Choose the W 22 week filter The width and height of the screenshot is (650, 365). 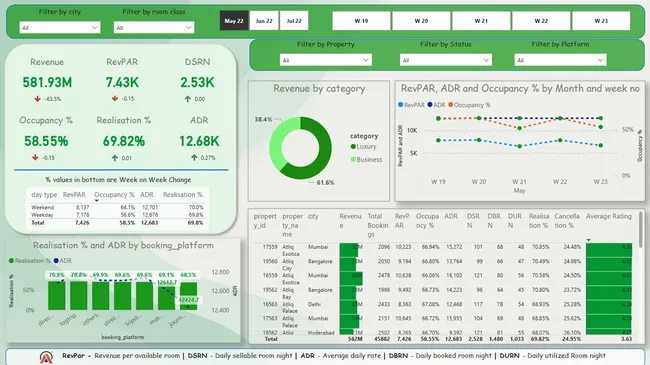[x=541, y=21]
